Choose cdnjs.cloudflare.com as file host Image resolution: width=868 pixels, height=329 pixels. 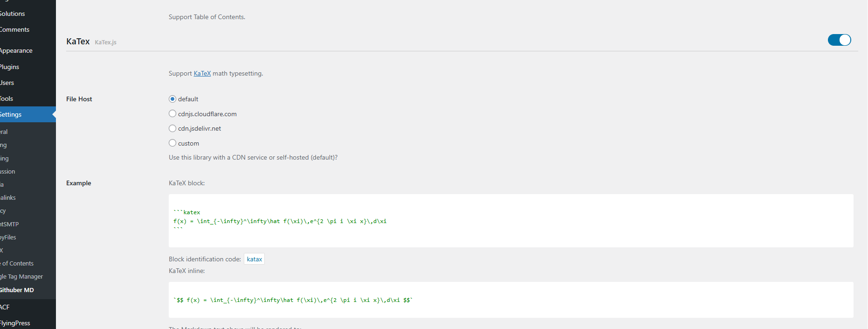coord(172,114)
